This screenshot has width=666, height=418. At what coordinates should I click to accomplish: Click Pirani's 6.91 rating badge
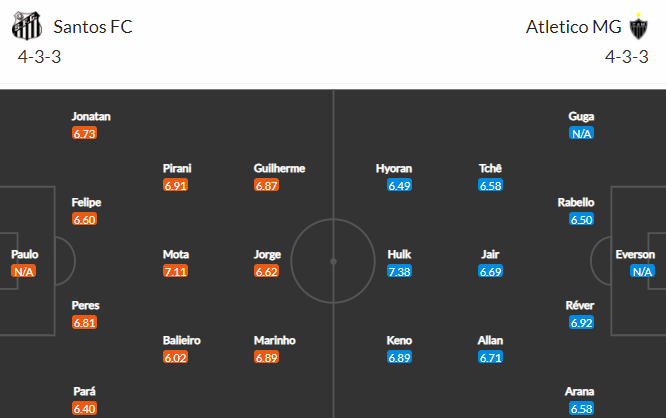(175, 186)
